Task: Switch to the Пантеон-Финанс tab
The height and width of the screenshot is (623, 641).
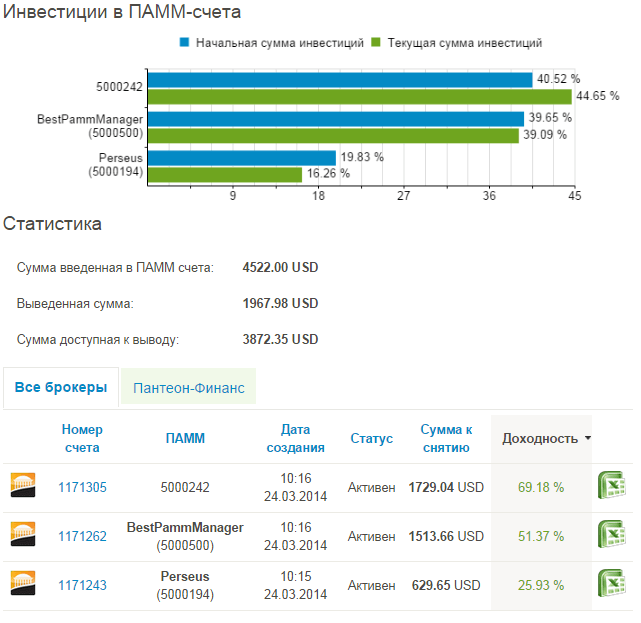Action: (188, 388)
